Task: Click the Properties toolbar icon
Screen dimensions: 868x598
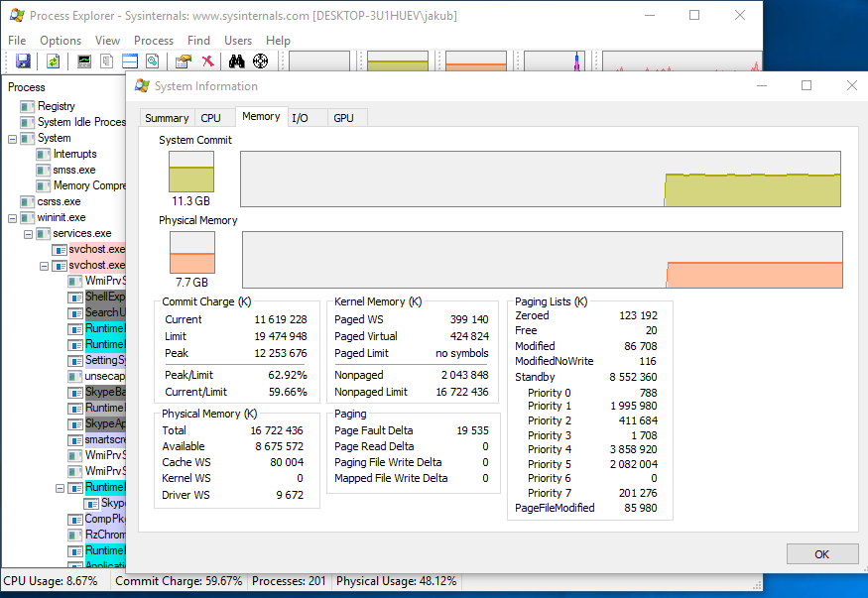Action: coord(183,61)
